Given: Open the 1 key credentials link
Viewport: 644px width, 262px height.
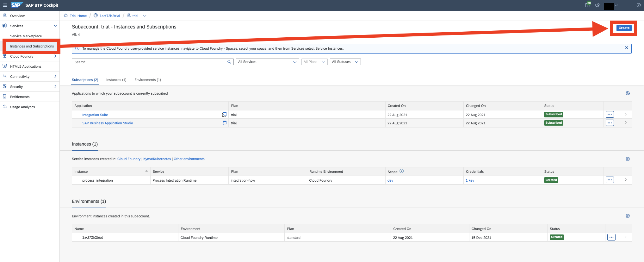Looking at the screenshot, I should click(470, 180).
